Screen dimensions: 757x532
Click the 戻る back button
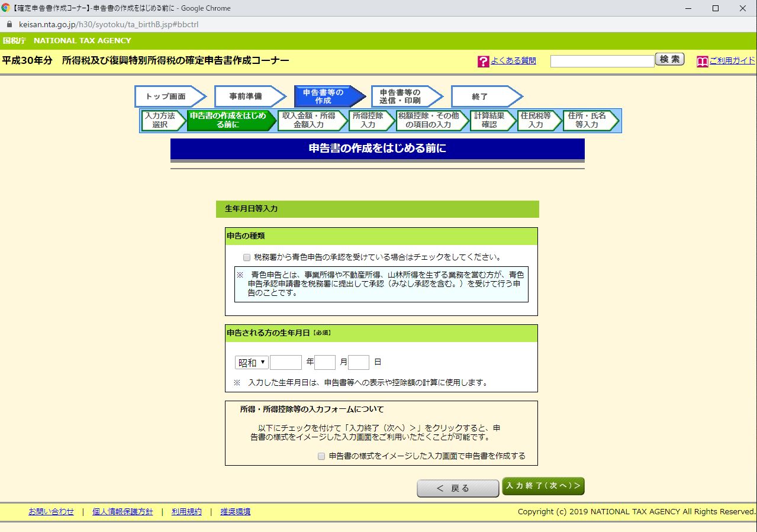pyautogui.click(x=457, y=488)
